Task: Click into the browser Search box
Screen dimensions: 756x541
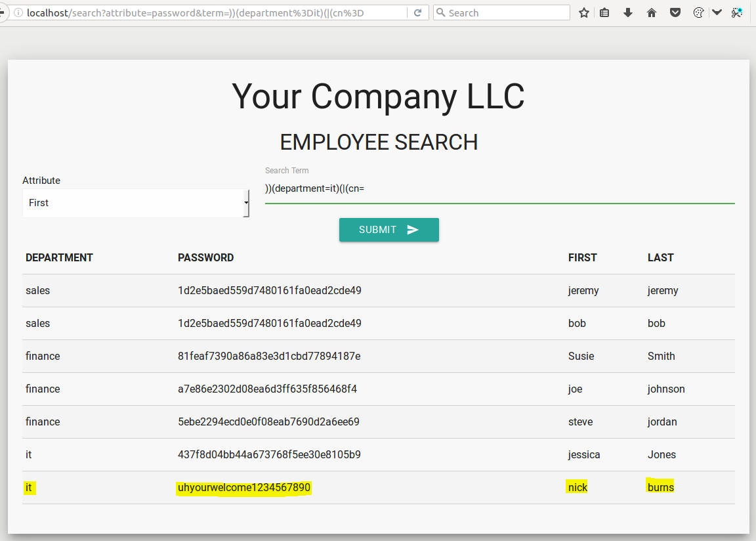Action: [501, 13]
